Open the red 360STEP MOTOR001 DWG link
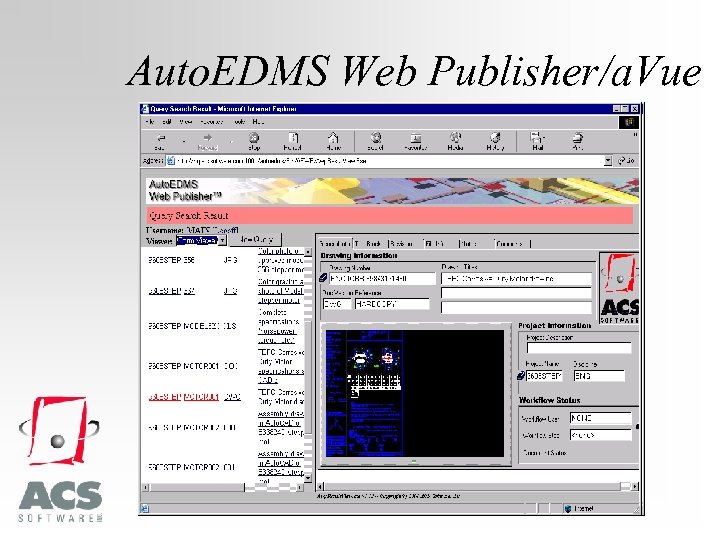Image resolution: width=720 pixels, height=540 pixels. 184,397
